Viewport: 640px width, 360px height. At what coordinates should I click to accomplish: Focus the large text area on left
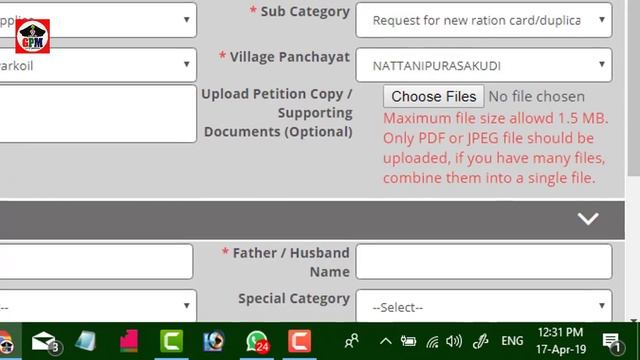[x=98, y=114]
